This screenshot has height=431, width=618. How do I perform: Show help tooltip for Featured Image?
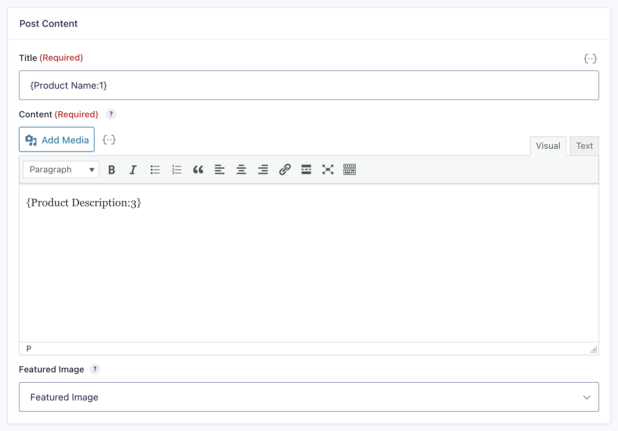click(x=95, y=369)
